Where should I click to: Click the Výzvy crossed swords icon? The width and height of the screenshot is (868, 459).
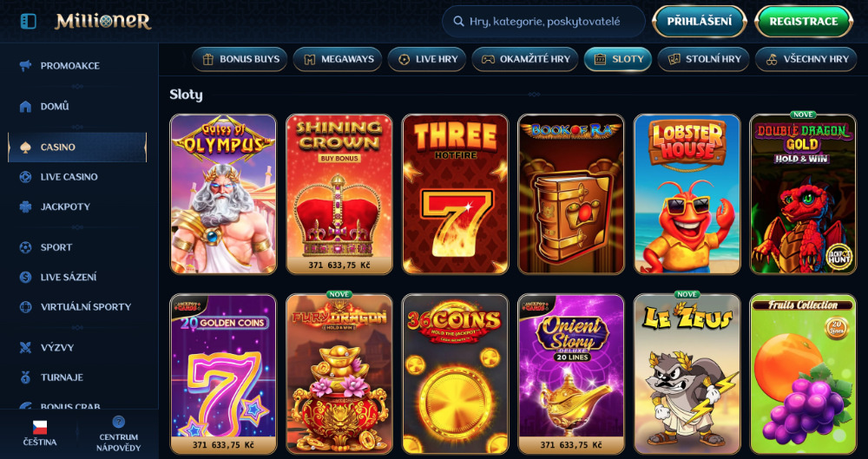25,347
